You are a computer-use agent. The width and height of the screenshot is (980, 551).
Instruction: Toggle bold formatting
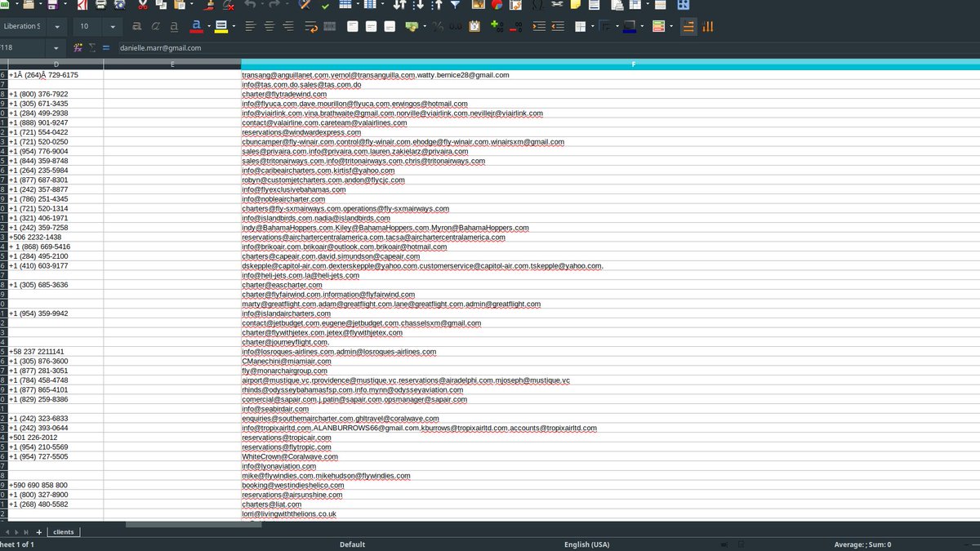coord(137,26)
